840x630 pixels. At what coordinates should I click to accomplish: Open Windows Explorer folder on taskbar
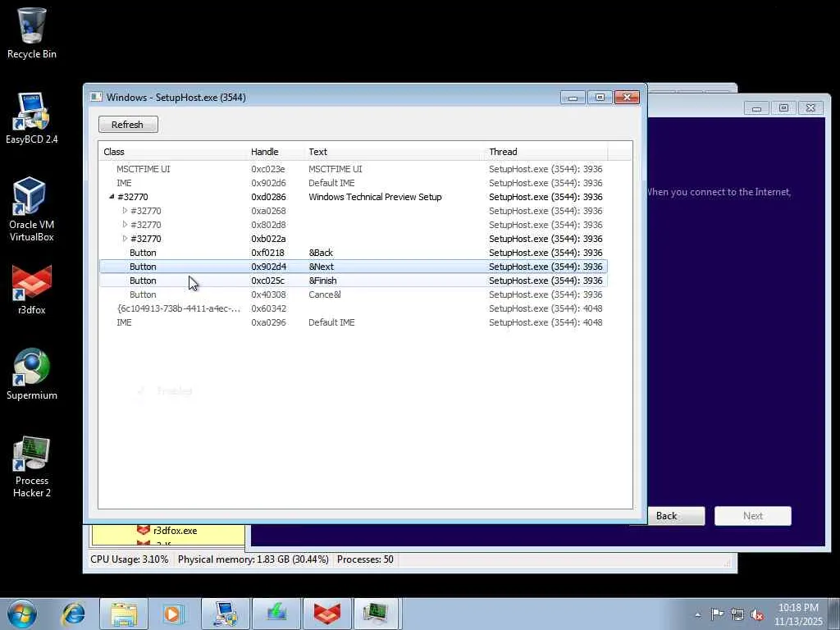(x=124, y=614)
